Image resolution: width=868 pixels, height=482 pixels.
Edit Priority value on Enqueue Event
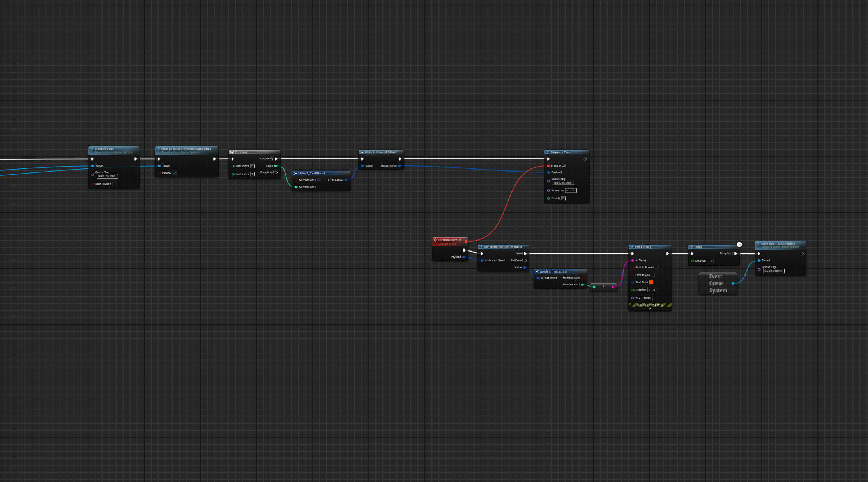click(x=563, y=198)
